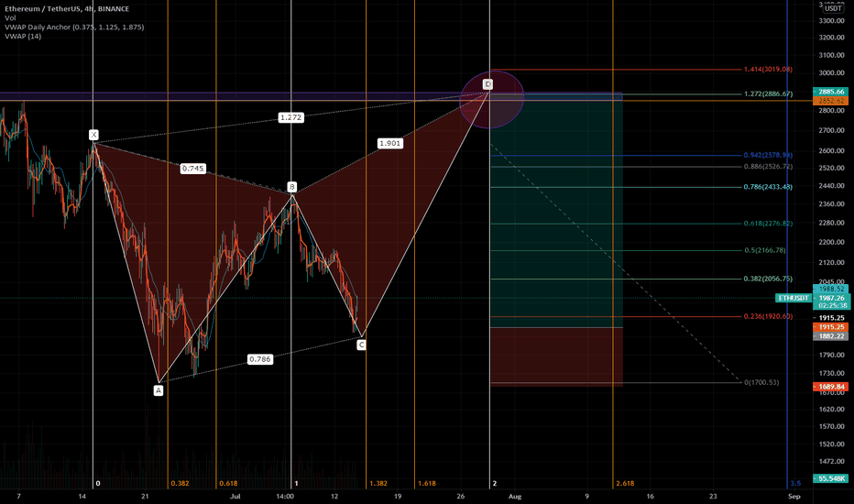
Task: Select the 3.5 blue time zone label
Action: [x=795, y=483]
